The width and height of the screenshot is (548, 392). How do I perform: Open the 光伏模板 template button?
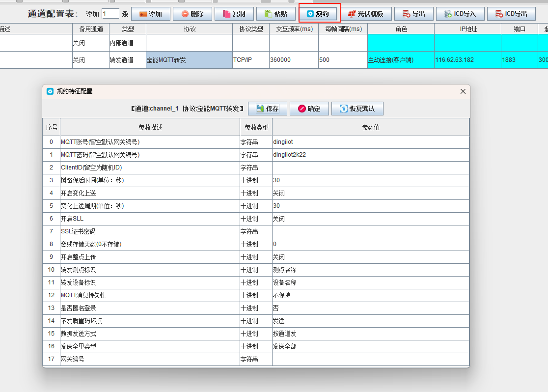pos(366,14)
